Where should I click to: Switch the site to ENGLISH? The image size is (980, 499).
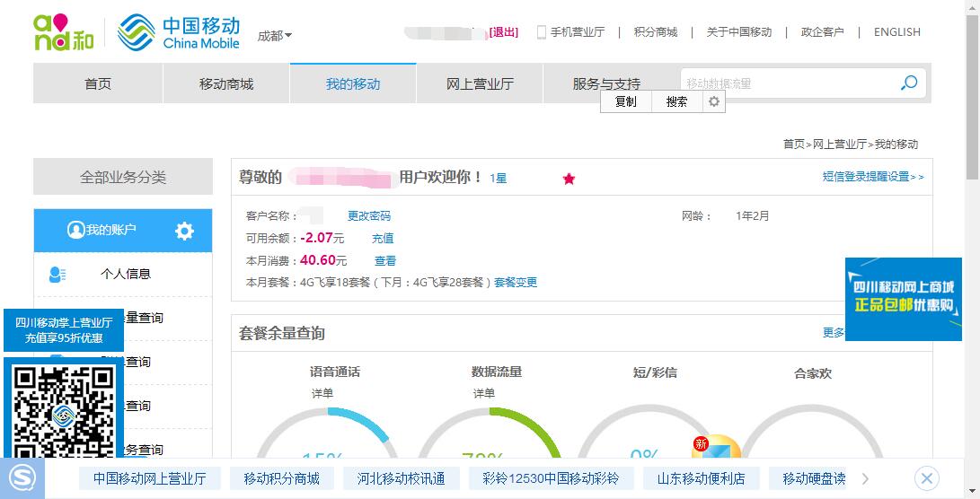(896, 31)
